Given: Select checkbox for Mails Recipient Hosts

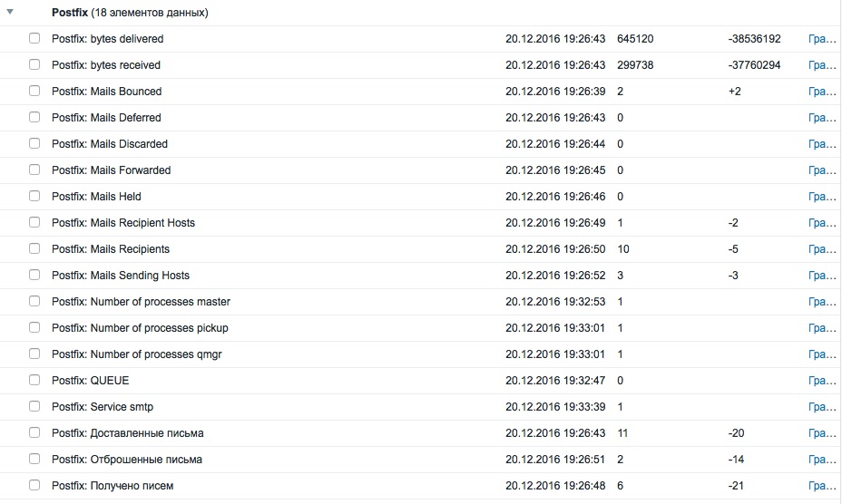Looking at the screenshot, I should click(34, 223).
